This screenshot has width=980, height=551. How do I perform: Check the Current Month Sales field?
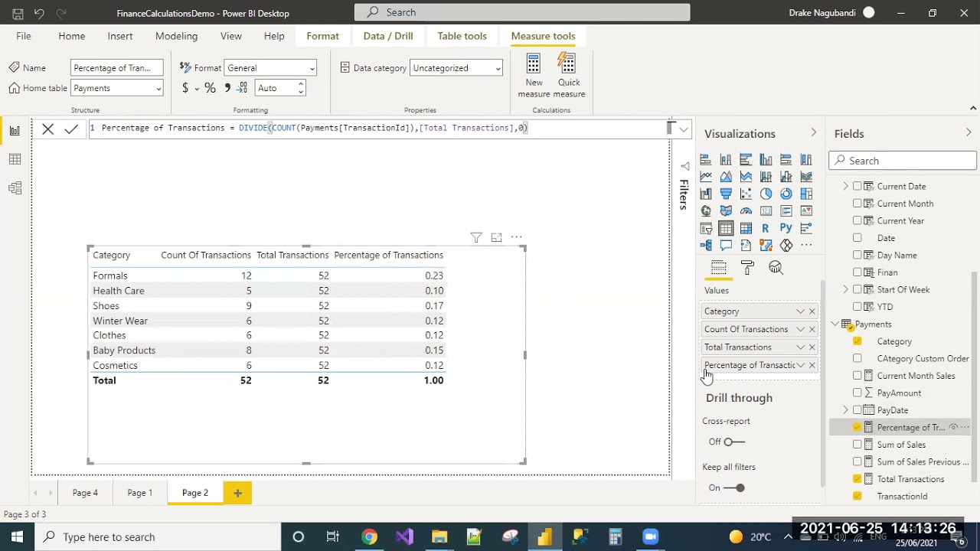pyautogui.click(x=857, y=376)
